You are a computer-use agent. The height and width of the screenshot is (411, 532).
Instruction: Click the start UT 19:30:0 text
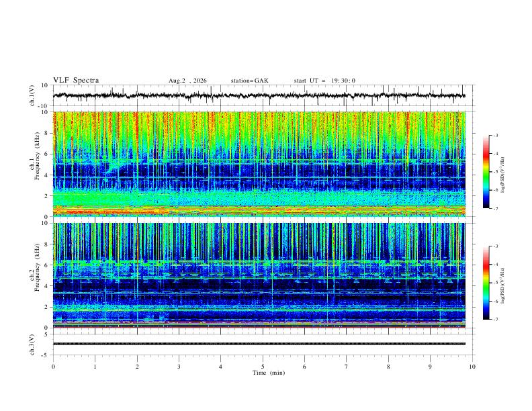pyautogui.click(x=324, y=81)
